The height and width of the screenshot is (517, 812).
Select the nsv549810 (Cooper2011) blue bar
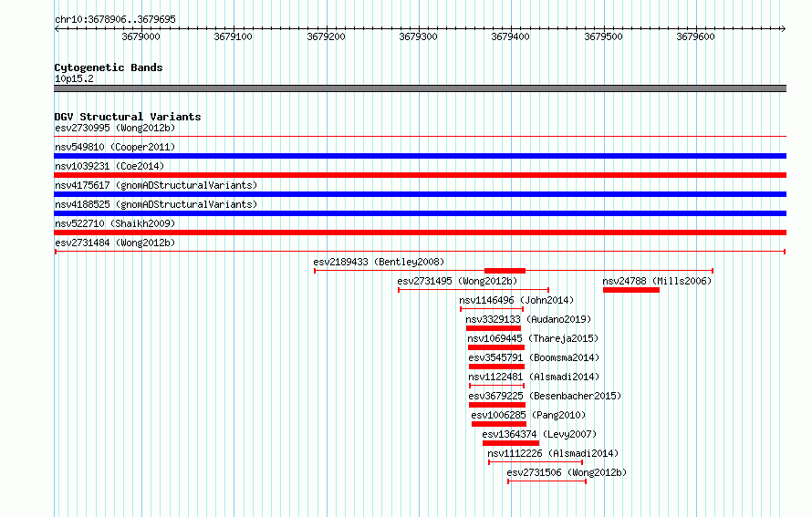pyautogui.click(x=420, y=156)
